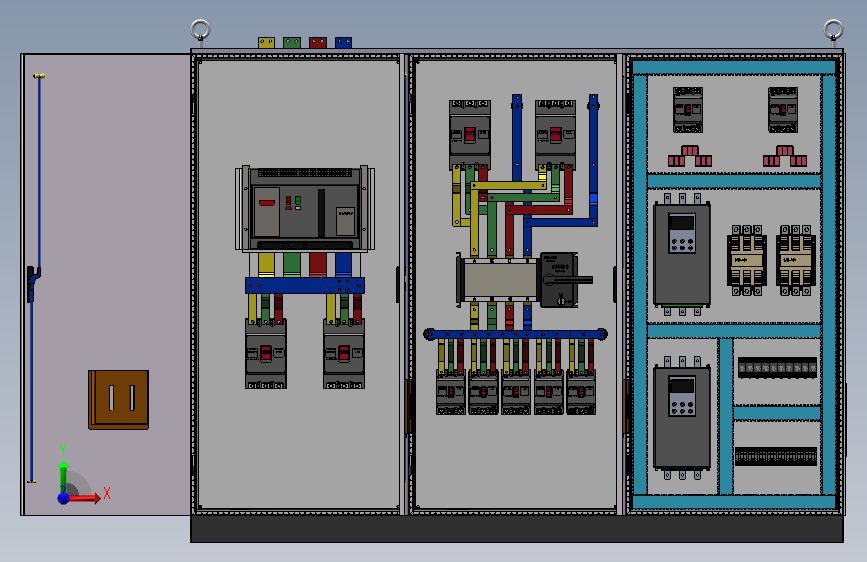The height and width of the screenshot is (562, 867).
Task: Select upper-left breaker in middle compartment
Action: pos(470,134)
